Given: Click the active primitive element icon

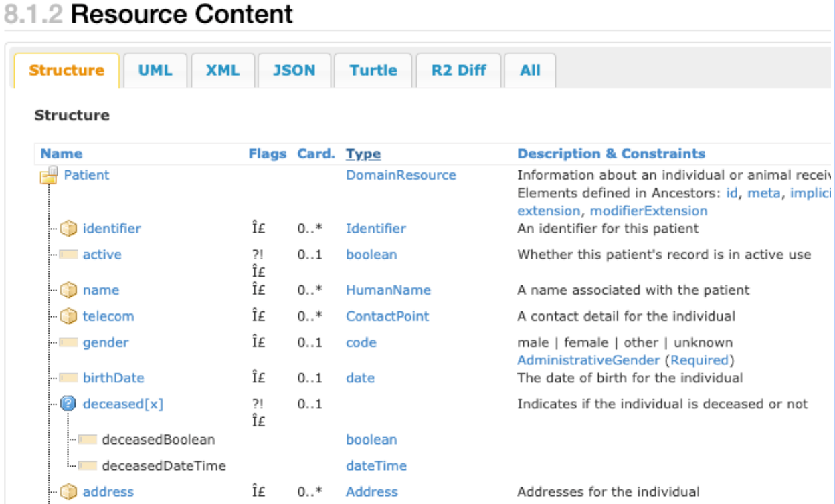Looking at the screenshot, I should pyautogui.click(x=68, y=255).
